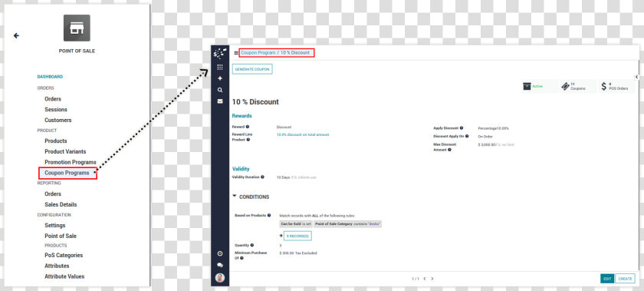Open search via magnifier icon in sidebar
Viewport: 644px width, 291px height.
coord(220,90)
